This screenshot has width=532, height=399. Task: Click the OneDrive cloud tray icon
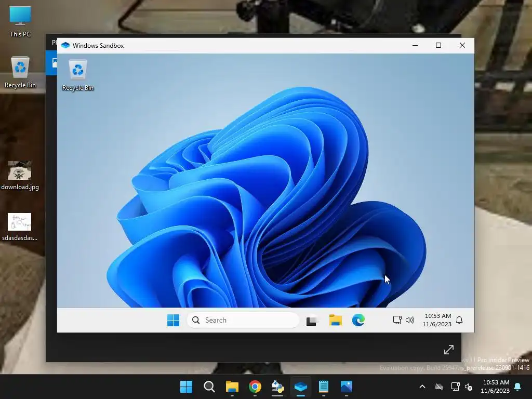click(x=439, y=387)
